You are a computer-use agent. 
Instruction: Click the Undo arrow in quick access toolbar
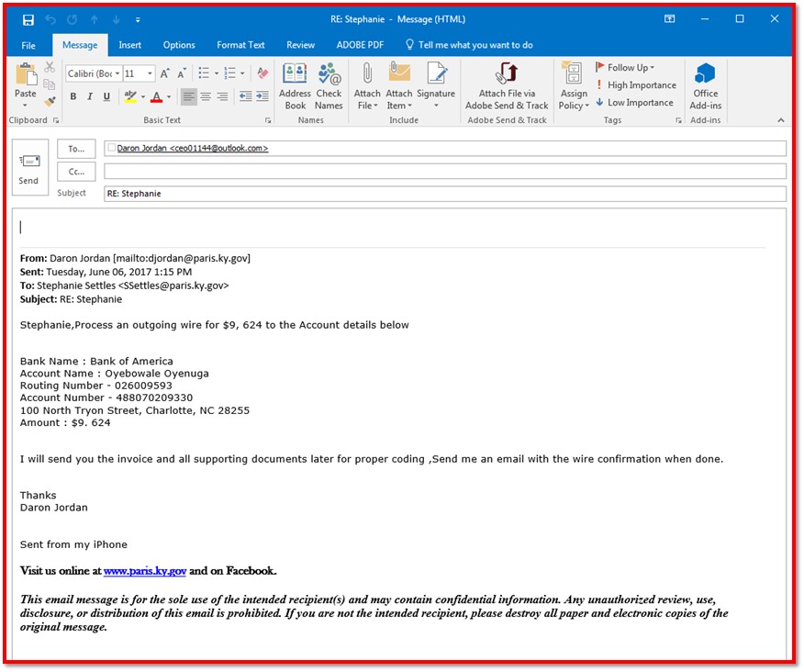tap(50, 19)
